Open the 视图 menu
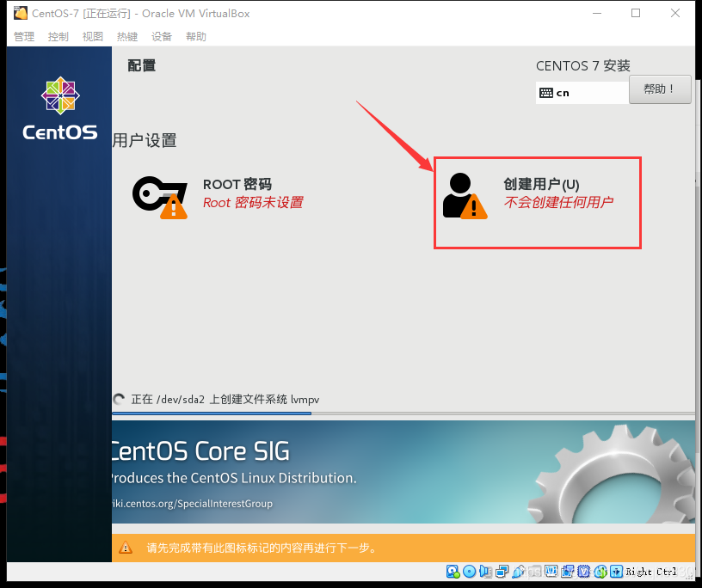The height and width of the screenshot is (588, 702). 93,37
